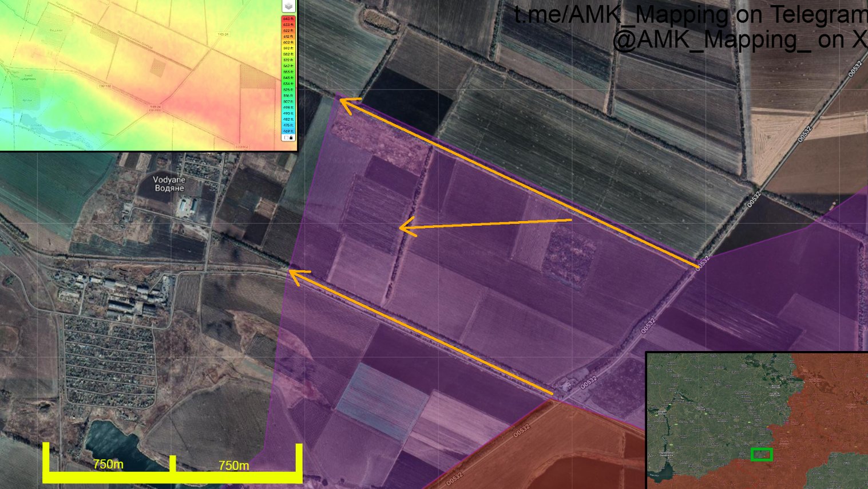Open the regional overview inset map
868x489 pixels.
point(757,420)
